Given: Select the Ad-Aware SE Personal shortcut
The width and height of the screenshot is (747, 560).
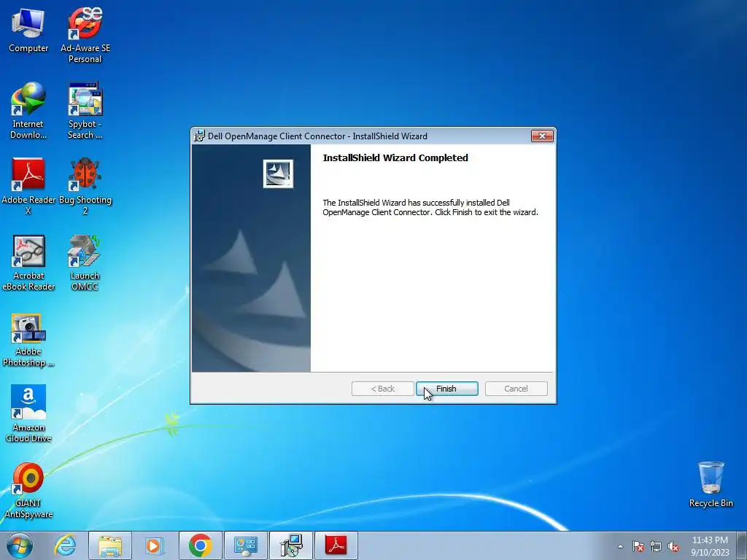Looking at the screenshot, I should point(85,35).
